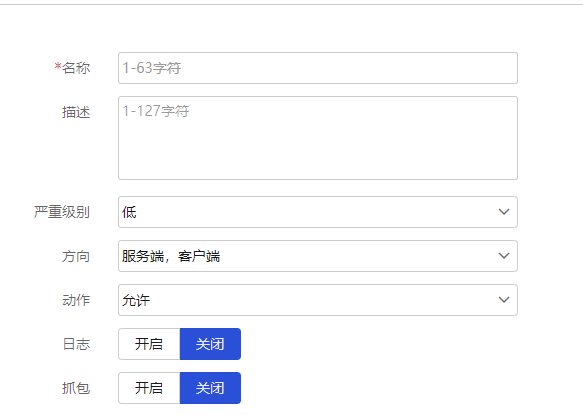Image resolution: width=583 pixels, height=415 pixels.
Task: Select 关闭 for the 日志 option
Action: (210, 344)
